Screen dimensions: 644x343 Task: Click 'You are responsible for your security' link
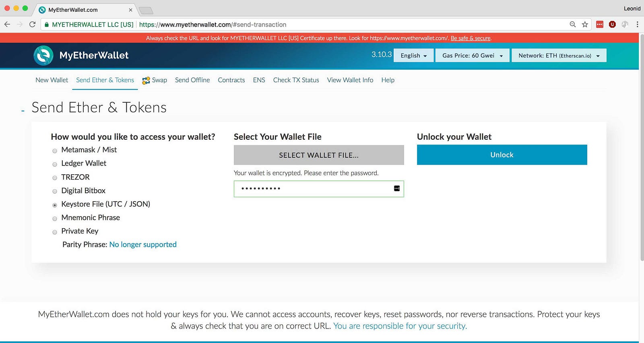click(x=400, y=326)
